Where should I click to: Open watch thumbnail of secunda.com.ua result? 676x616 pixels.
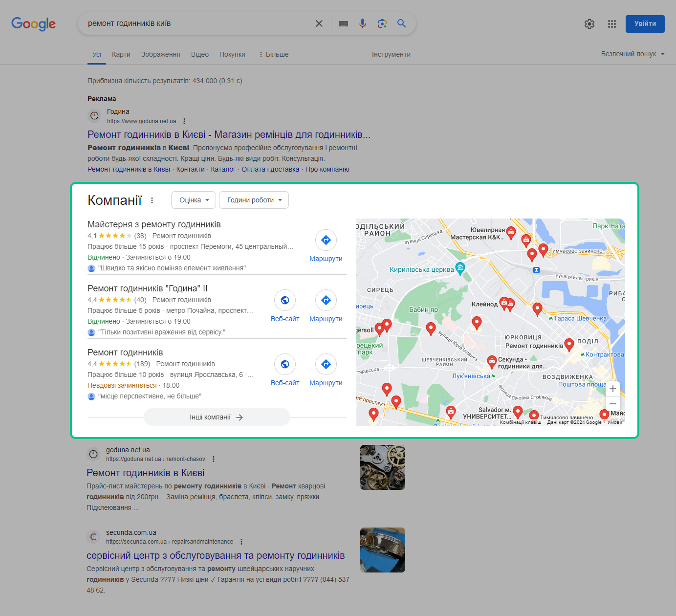coord(383,550)
